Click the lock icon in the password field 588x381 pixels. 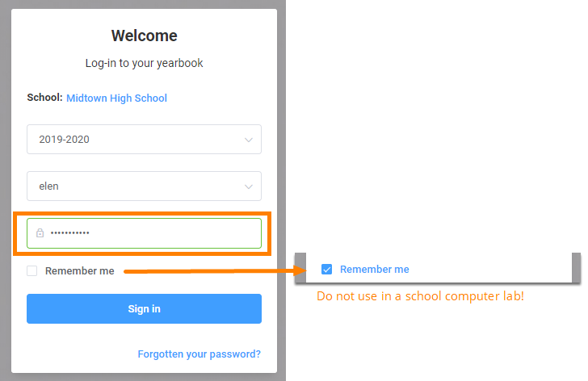point(40,233)
